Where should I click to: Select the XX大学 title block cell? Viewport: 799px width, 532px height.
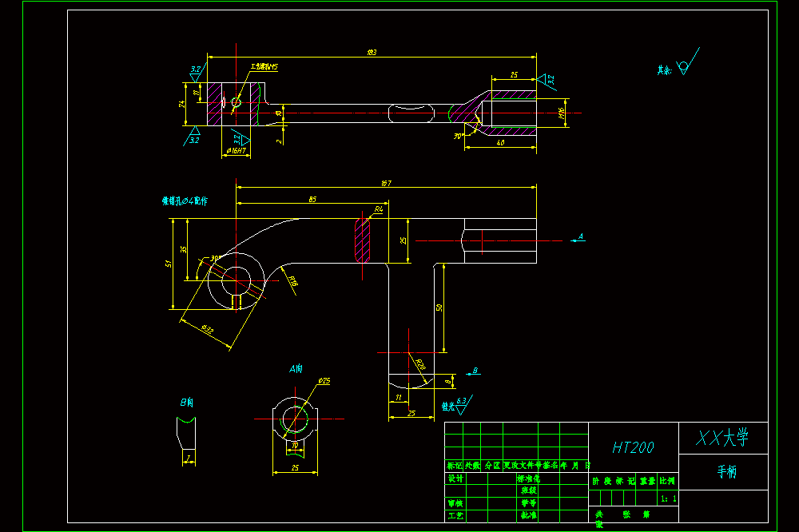[723, 438]
